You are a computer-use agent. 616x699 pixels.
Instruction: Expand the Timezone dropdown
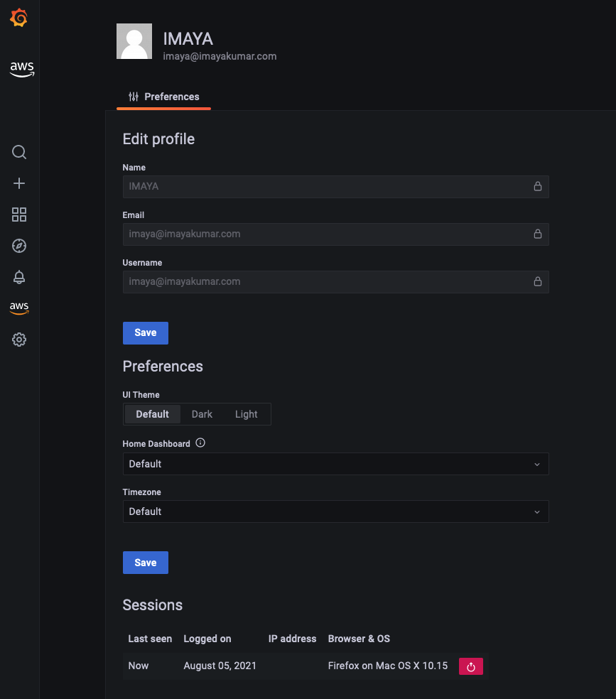click(x=335, y=511)
